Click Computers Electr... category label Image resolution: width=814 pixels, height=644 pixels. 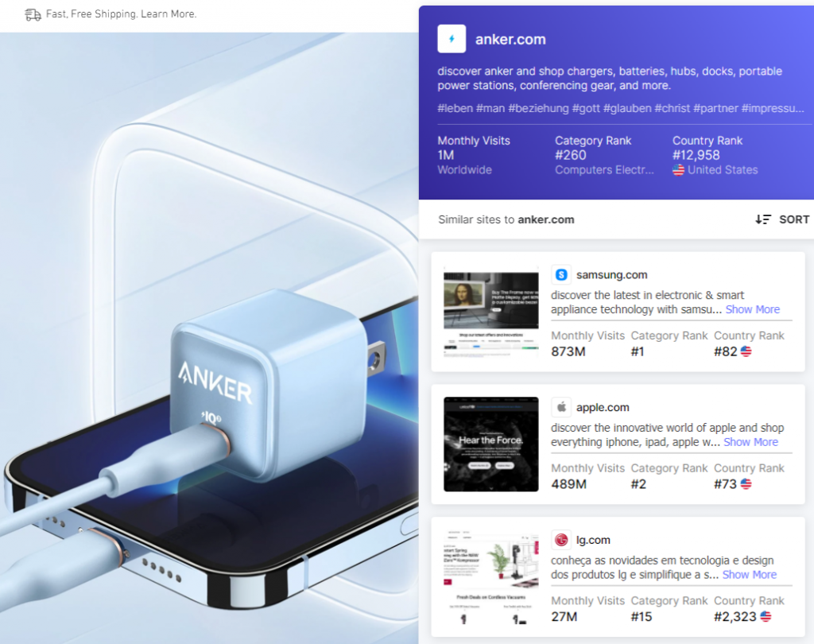click(604, 170)
